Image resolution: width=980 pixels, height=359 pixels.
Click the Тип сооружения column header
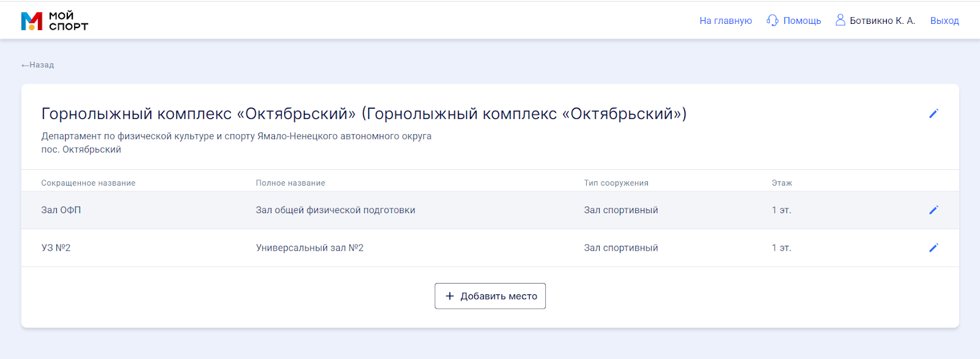(x=616, y=183)
